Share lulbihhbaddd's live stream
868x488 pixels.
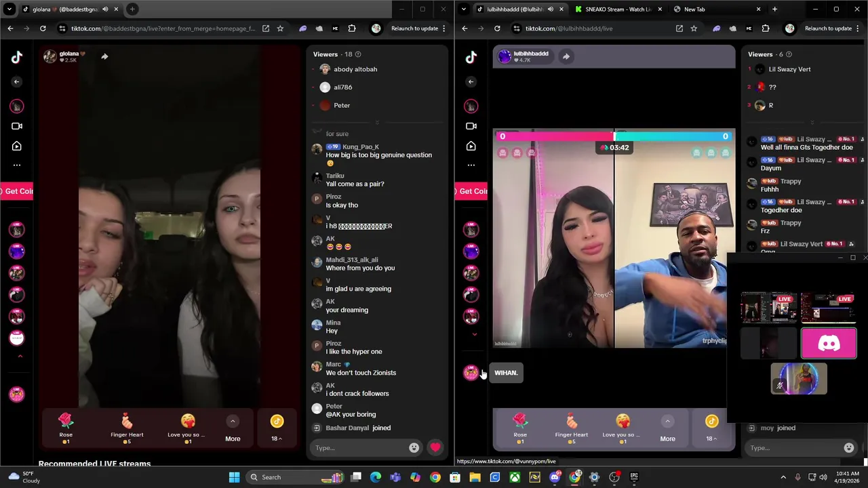click(566, 56)
